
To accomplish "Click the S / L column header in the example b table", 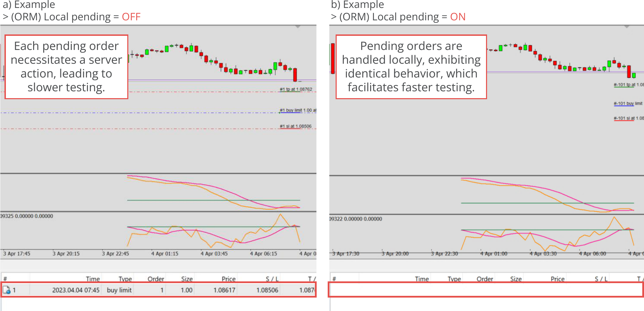I will tap(601, 279).
